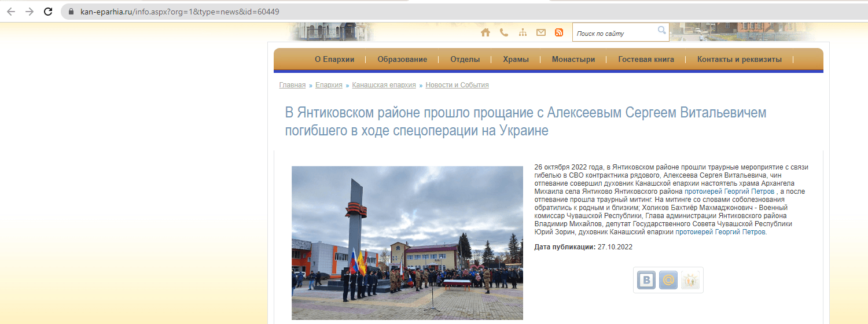Reload the page in browser
The height and width of the screenshot is (324, 868).
point(49,12)
